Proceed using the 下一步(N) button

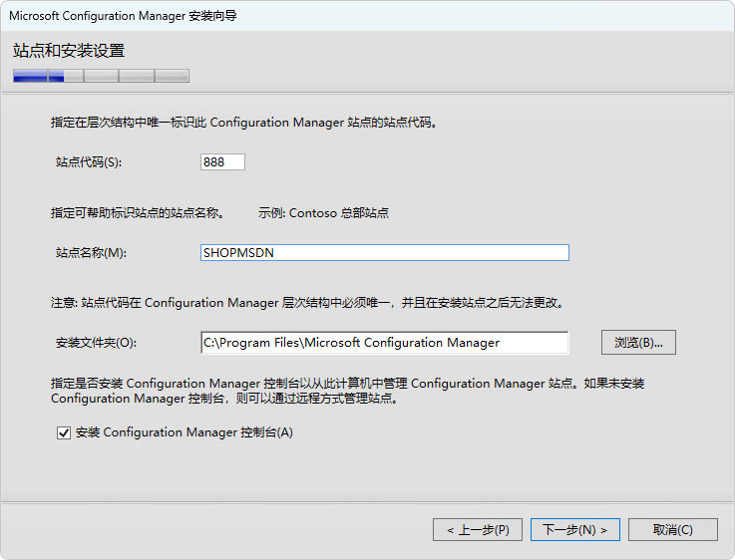pos(575,529)
